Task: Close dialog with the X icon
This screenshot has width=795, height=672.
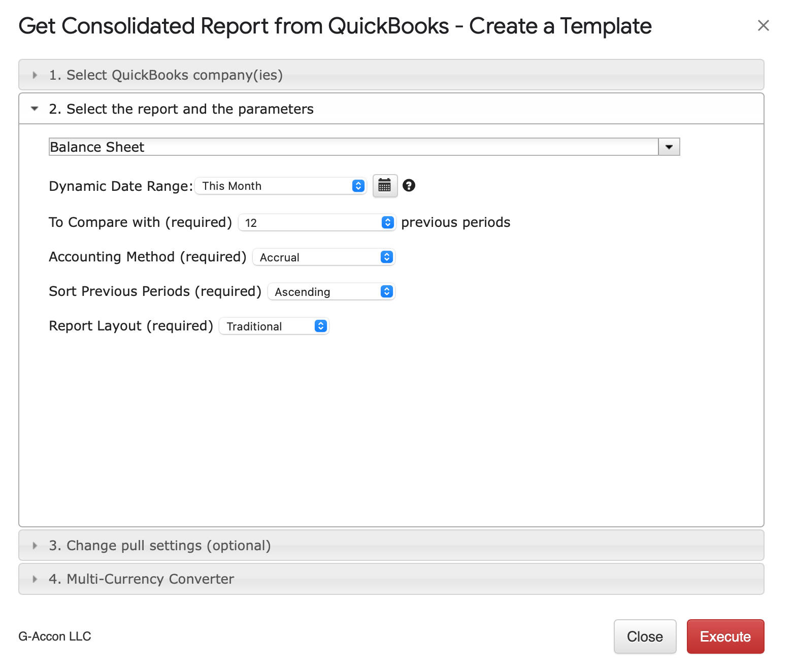Action: [763, 25]
